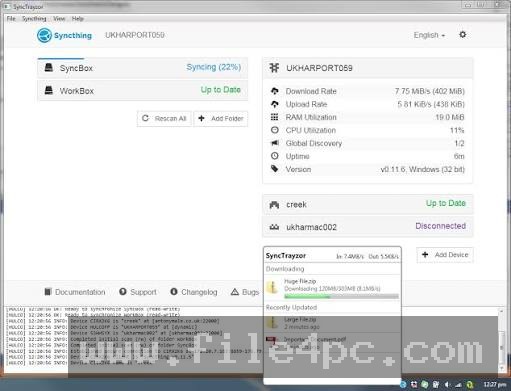Click the Syncing (22%) status text
Viewport: 511px width, 391px height.
coord(213,67)
